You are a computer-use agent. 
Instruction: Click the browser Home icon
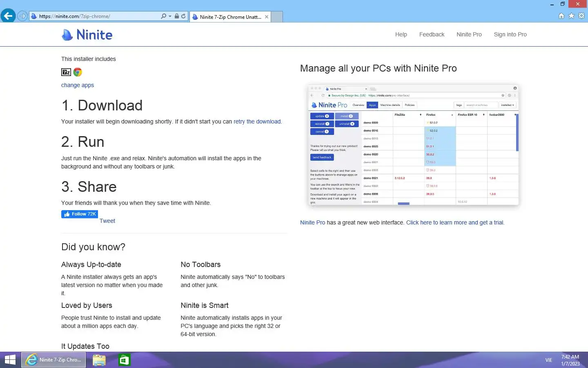click(x=561, y=16)
